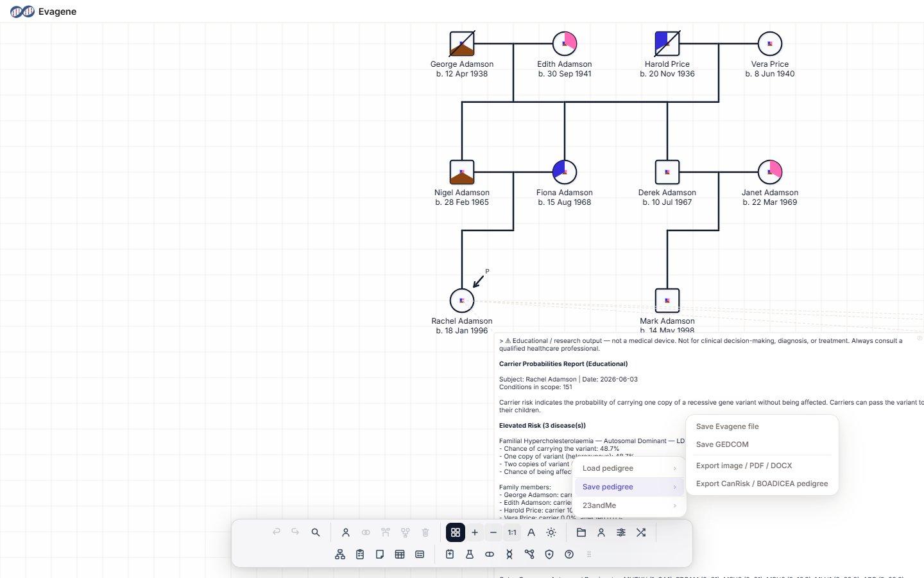
Task: Click 'Subject: Rachel Adamson' line
Action: (x=538, y=380)
